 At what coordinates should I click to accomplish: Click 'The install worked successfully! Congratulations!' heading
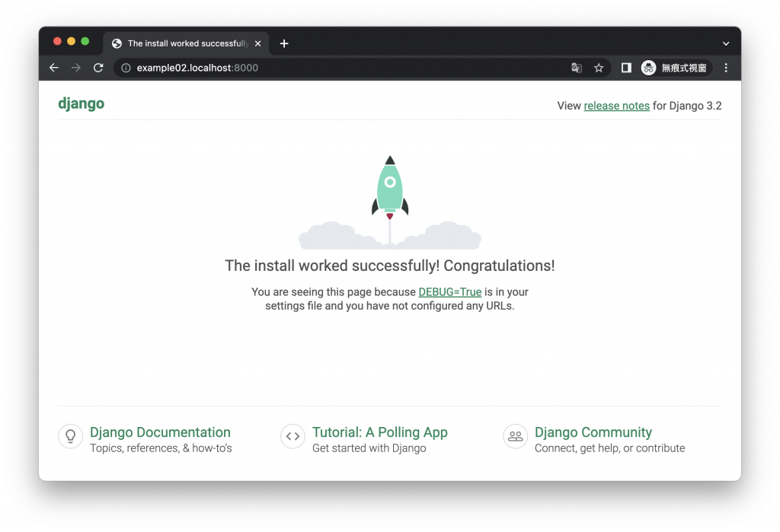[390, 266]
